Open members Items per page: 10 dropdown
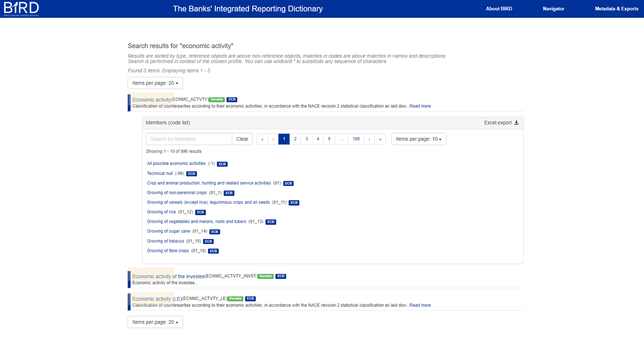The image size is (644, 340). (x=418, y=139)
